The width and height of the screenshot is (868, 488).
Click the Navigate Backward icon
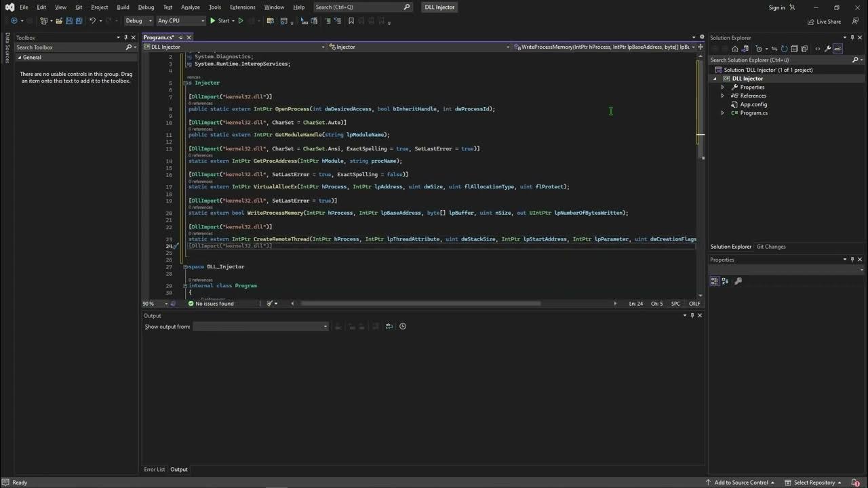14,21
